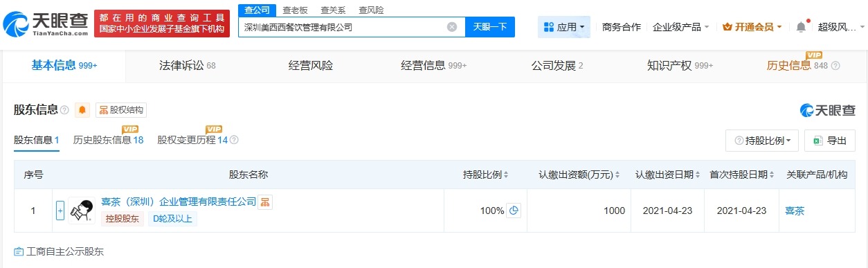The image size is (868, 268).
Task: Open 公司发展 2 tab
Action: coord(557,66)
